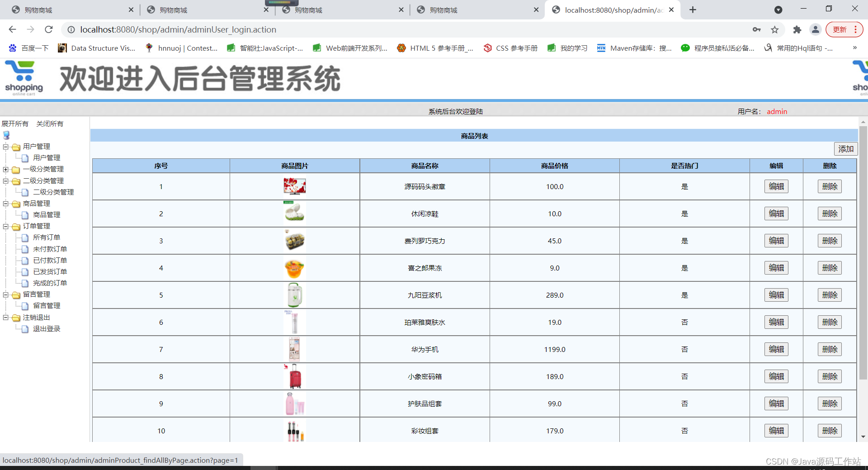Click the price 1199.0 cell
This screenshot has height=470, width=868.
point(555,349)
